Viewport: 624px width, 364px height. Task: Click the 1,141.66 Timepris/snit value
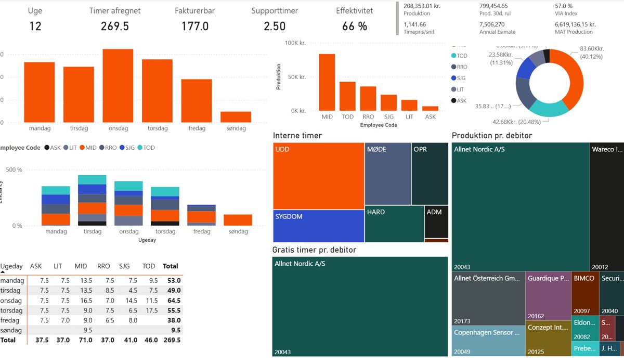pyautogui.click(x=414, y=24)
